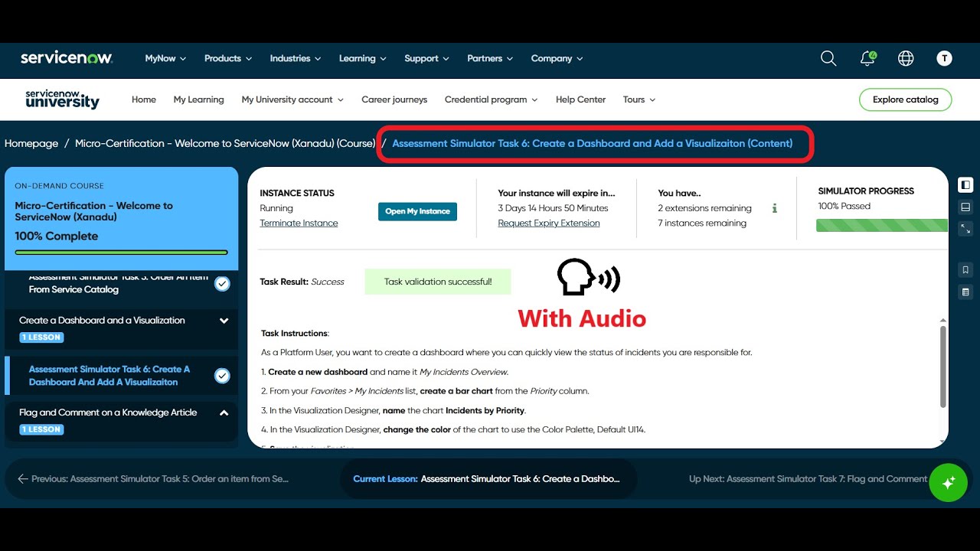Viewport: 980px width, 551px height.
Task: Click the expand fullscreen arrows icon
Action: point(965,229)
